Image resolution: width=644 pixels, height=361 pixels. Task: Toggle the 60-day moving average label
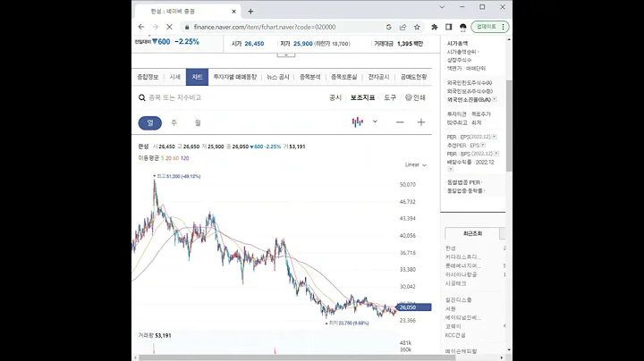coord(176,158)
